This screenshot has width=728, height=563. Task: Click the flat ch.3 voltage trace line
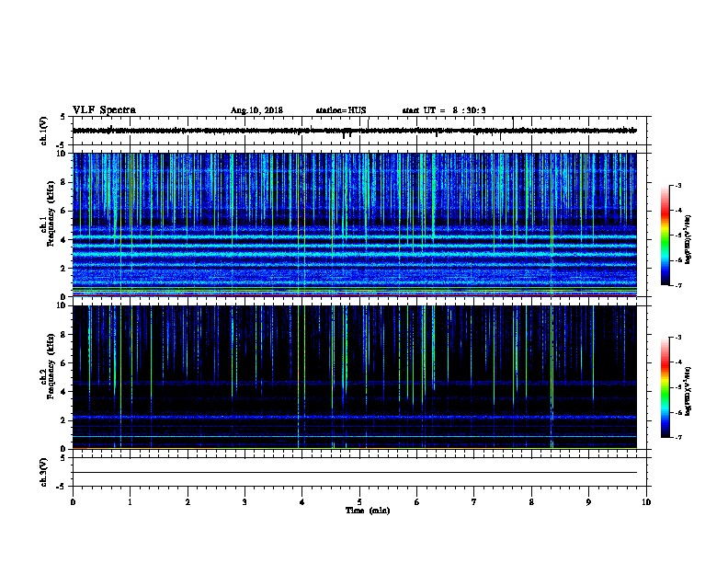tap(355, 473)
